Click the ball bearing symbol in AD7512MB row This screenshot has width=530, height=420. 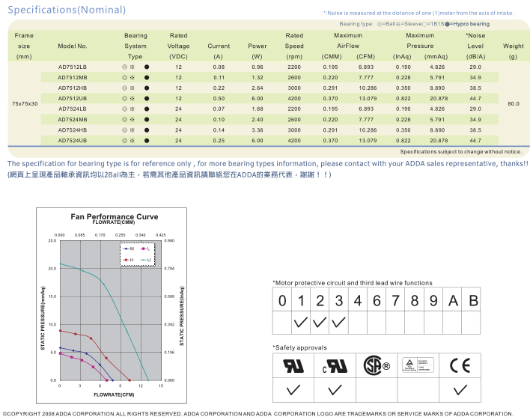point(124,77)
